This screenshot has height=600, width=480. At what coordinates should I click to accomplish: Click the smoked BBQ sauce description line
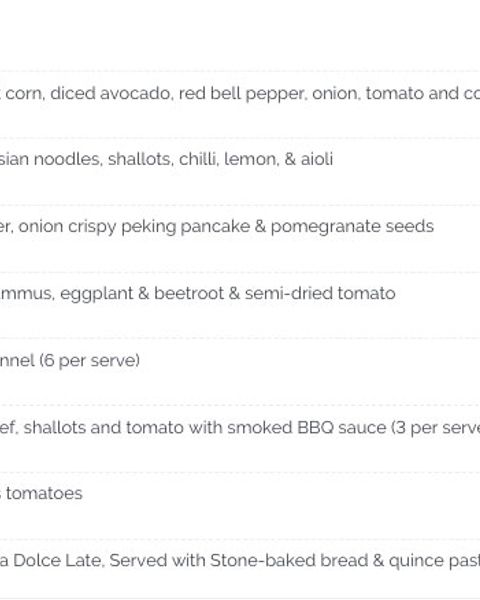click(240, 428)
